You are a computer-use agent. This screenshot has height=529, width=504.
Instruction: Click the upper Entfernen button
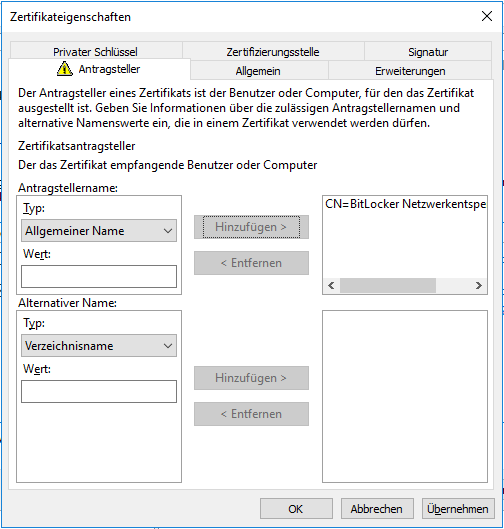pos(251,263)
